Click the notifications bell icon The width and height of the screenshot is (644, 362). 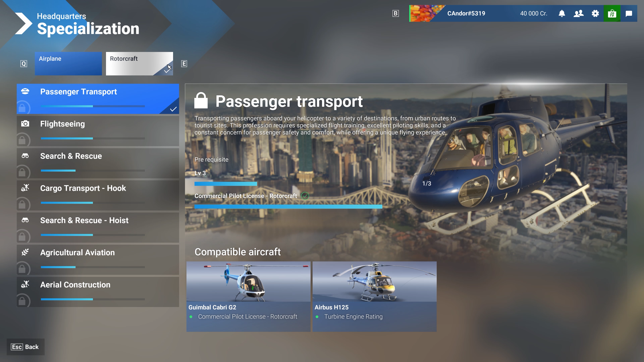pyautogui.click(x=562, y=13)
